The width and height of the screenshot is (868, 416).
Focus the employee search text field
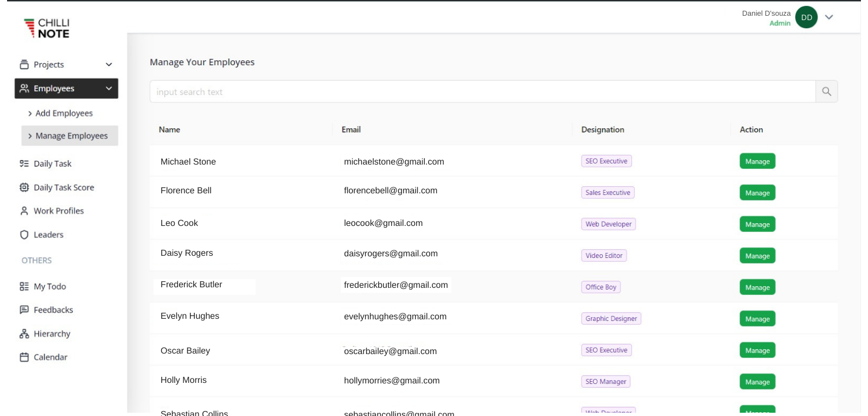pos(482,92)
